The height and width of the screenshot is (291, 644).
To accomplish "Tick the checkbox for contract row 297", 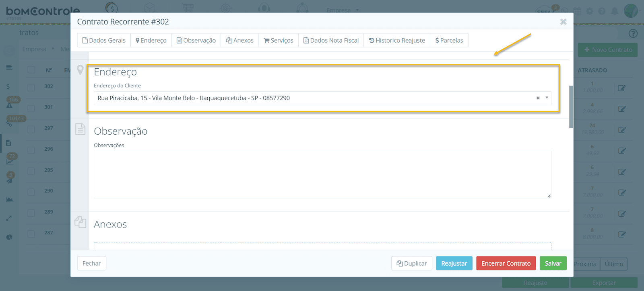I will tap(31, 129).
